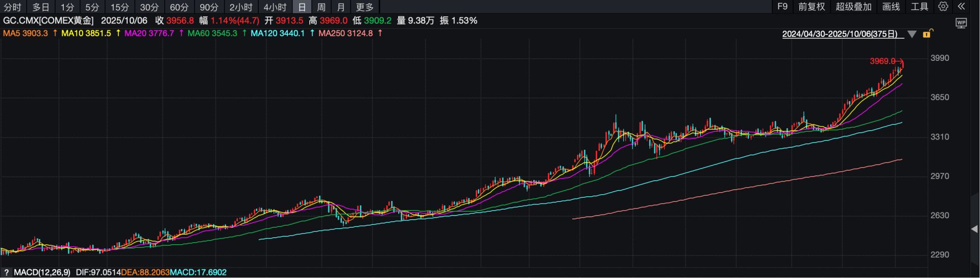
Task: Open the 更多 timeframe menu
Action: 364,7
